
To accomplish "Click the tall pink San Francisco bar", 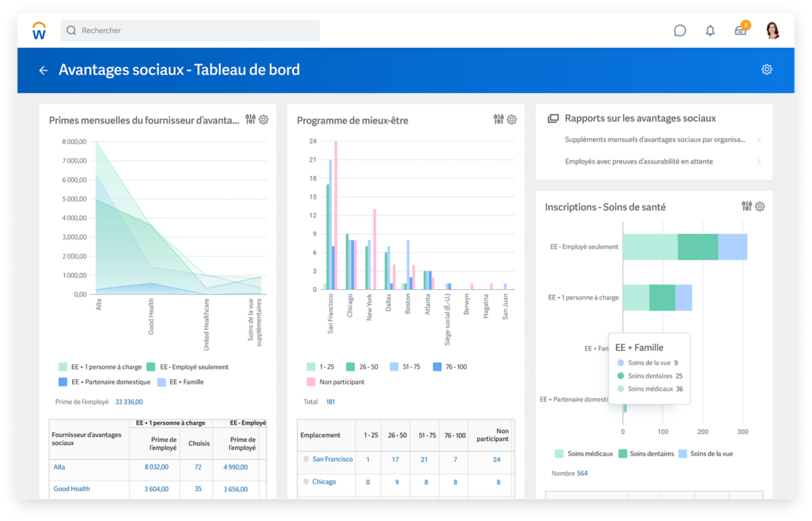I will (336, 215).
